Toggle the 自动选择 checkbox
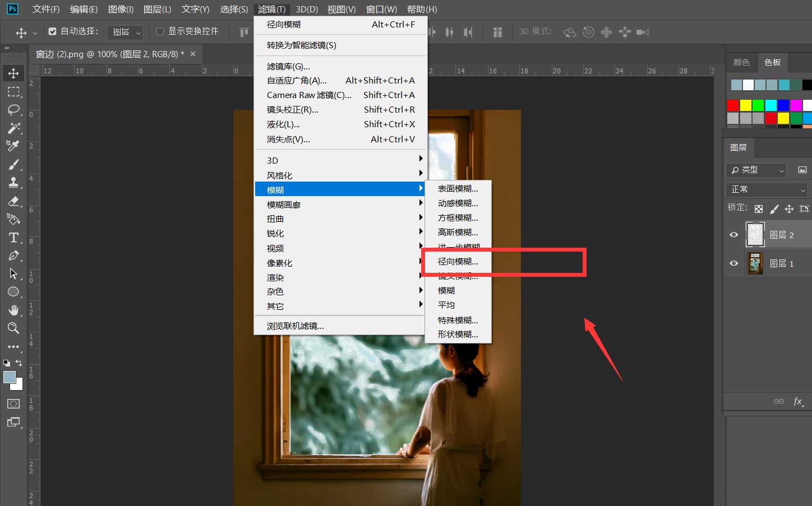Viewport: 812px width, 506px height. (52, 31)
